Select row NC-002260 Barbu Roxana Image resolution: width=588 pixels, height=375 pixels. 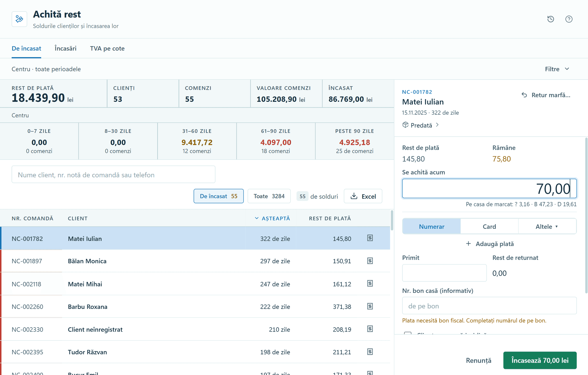point(195,306)
